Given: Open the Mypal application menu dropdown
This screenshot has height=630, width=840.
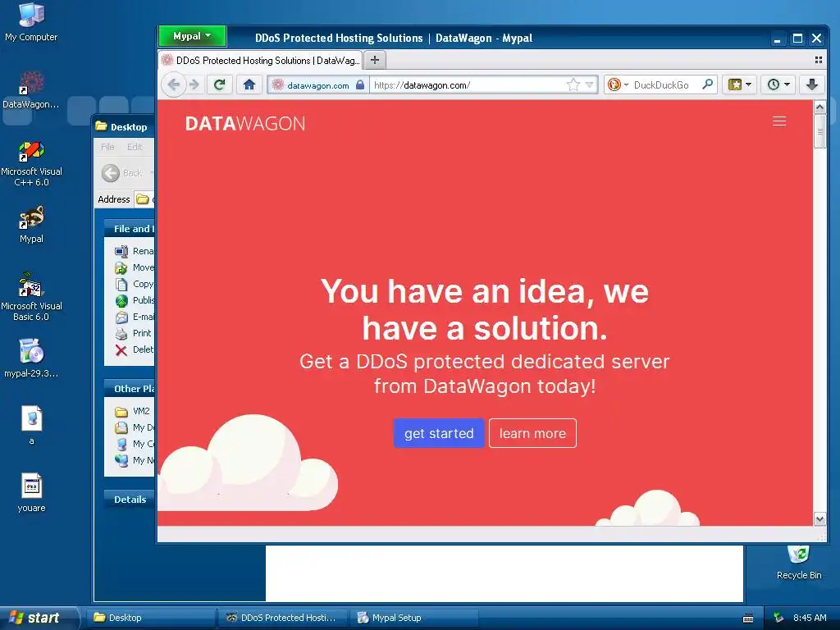Looking at the screenshot, I should [192, 36].
